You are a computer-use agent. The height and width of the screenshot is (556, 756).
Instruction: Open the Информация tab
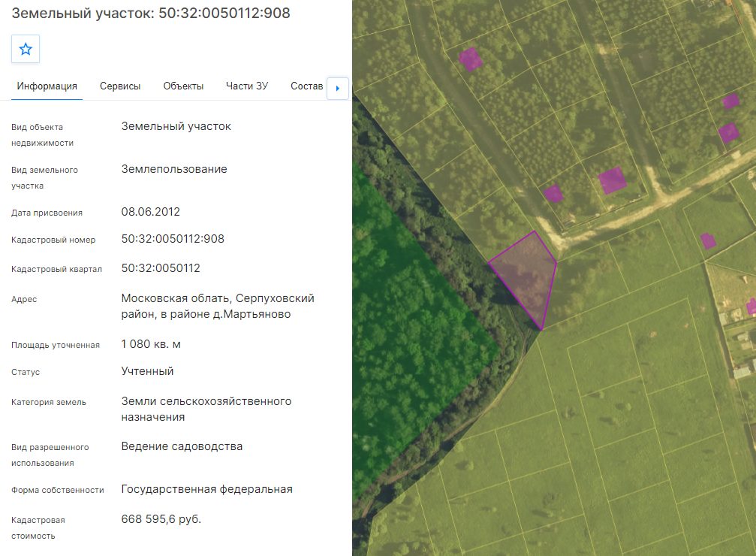[x=47, y=86]
